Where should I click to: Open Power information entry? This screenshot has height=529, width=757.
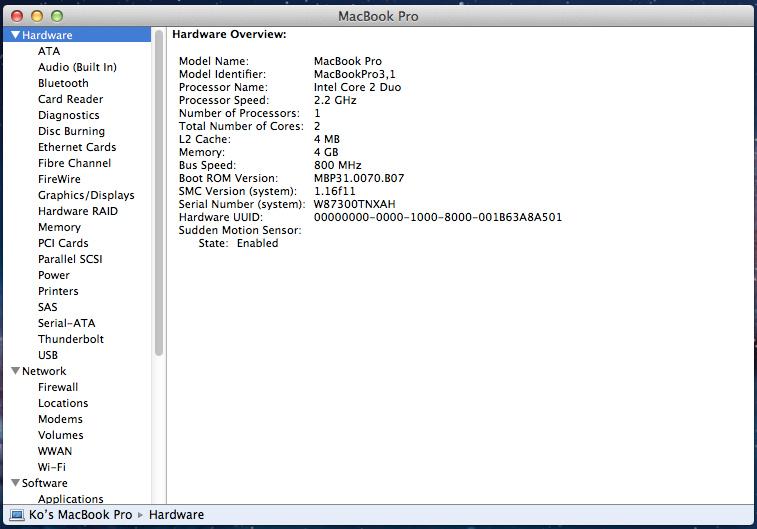click(x=54, y=275)
